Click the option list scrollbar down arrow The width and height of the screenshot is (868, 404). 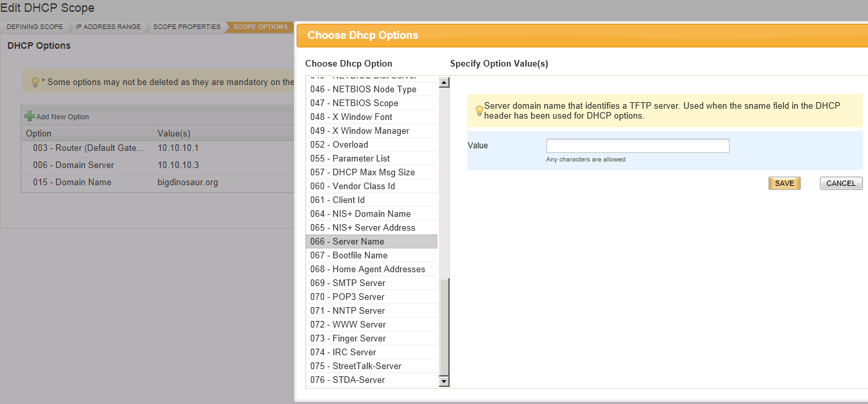coord(444,381)
